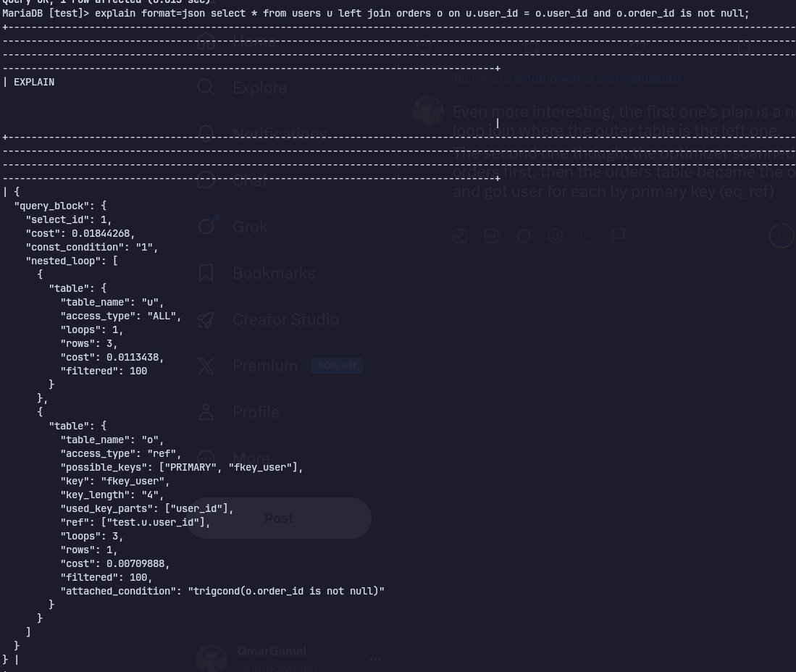Click the "cost": 0.00709888 line
Image resolution: width=796 pixels, height=672 pixels.
point(115,563)
